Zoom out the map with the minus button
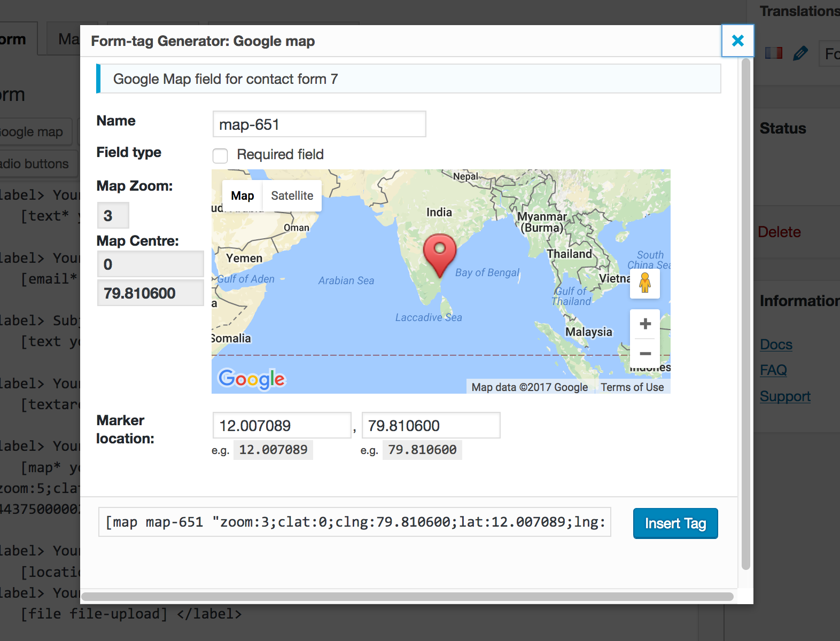 point(645,354)
